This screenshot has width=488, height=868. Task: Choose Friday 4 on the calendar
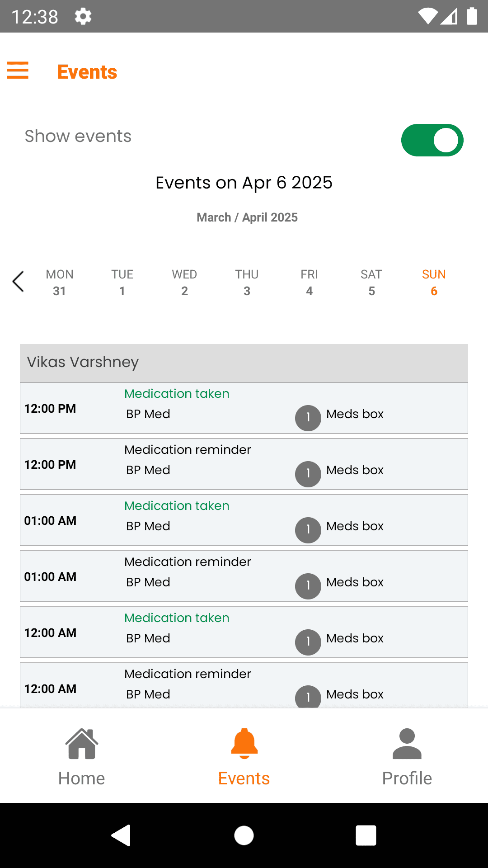(309, 283)
